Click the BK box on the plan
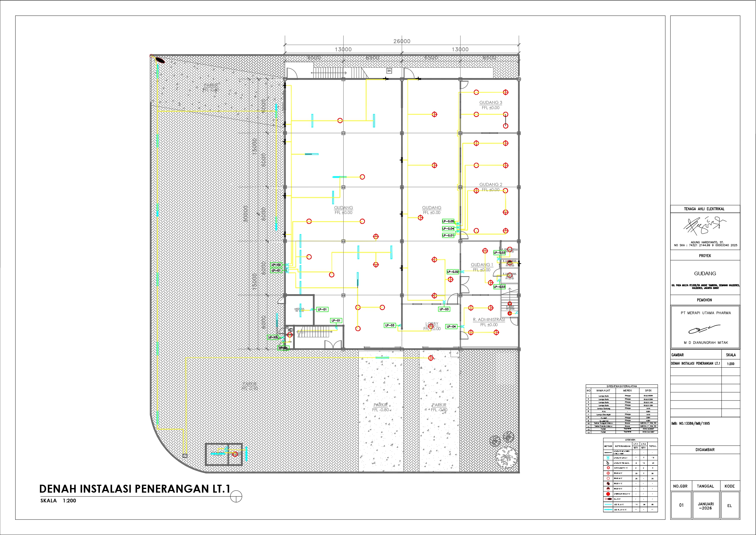The width and height of the screenshot is (756, 535). coord(389,71)
